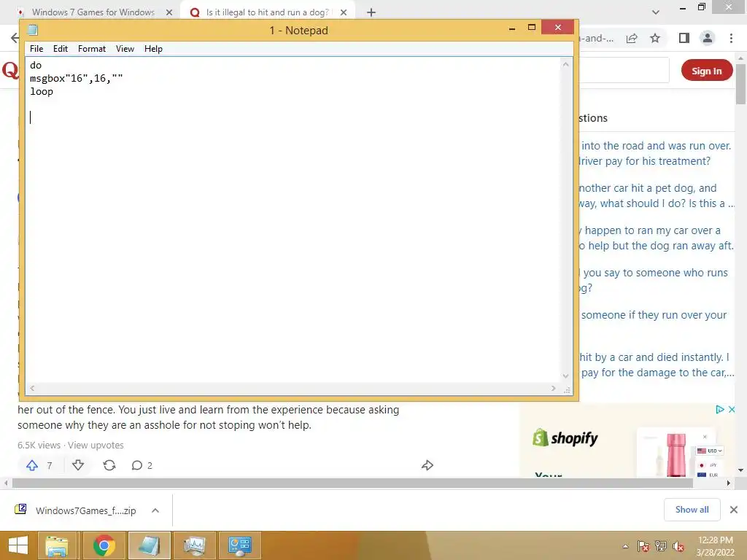Open Chrome three-dot menu

click(731, 38)
